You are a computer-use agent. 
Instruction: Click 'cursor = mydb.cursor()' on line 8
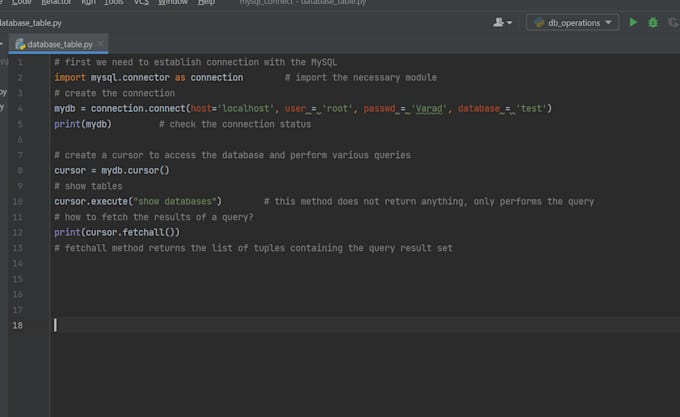click(x=112, y=171)
